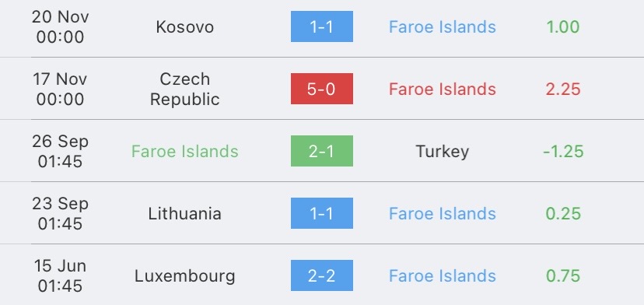
Task: Select Faroe Islands link in Kosovo row
Action: (x=443, y=27)
